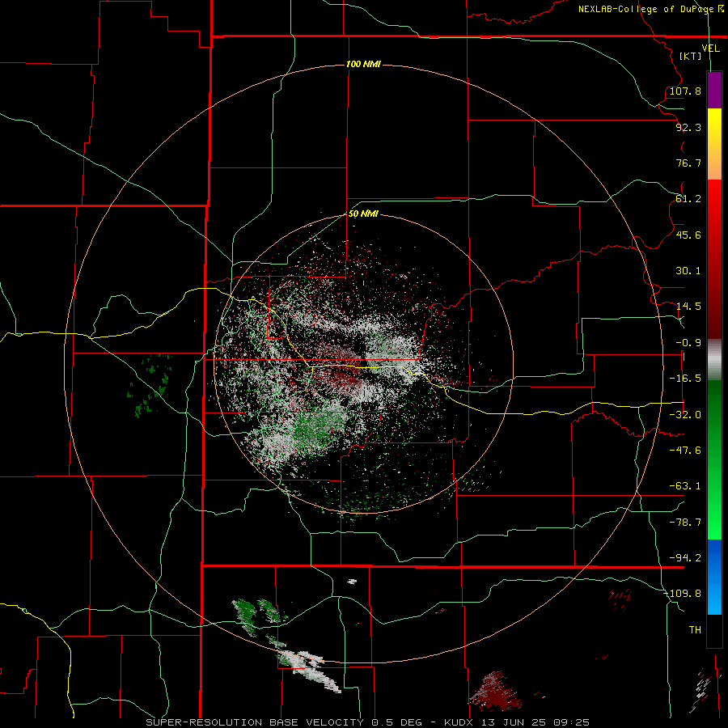Click the 30.1 velocity scale value
This screenshot has width=728, height=728.
688,271
